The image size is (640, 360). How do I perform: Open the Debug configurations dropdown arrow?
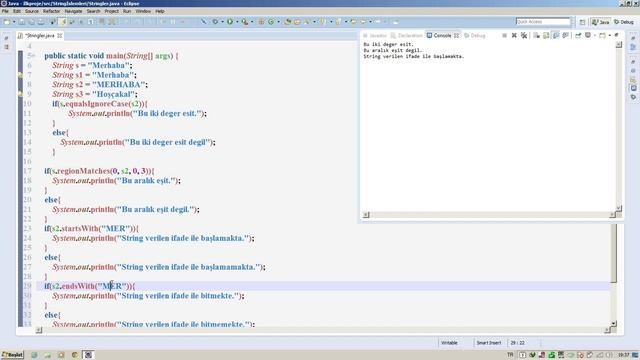[x=222, y=22]
